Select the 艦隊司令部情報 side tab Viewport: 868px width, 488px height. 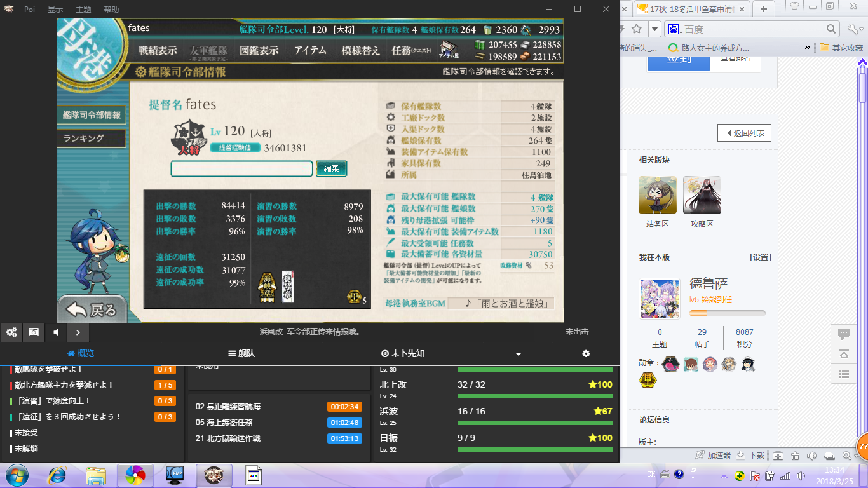tap(91, 115)
